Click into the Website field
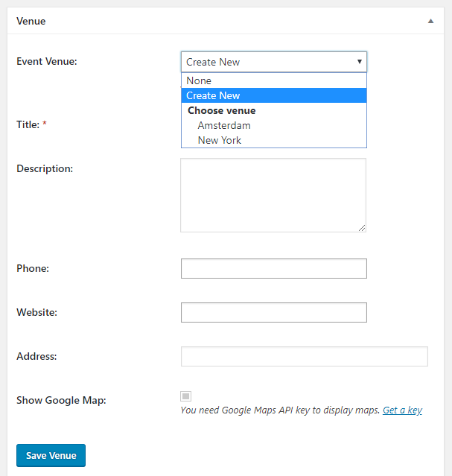This screenshot has width=452, height=476. coord(274,312)
